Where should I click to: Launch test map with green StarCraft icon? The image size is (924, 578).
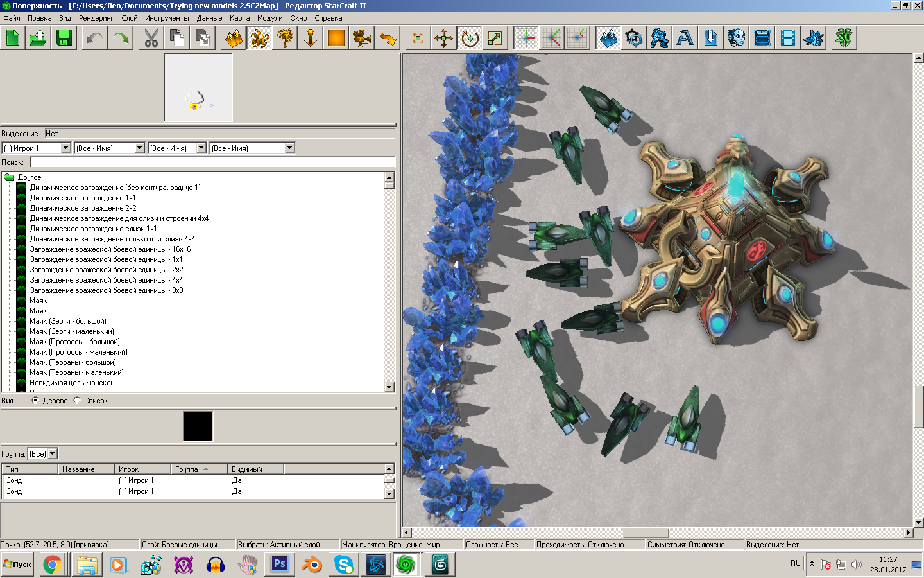pyautogui.click(x=844, y=38)
